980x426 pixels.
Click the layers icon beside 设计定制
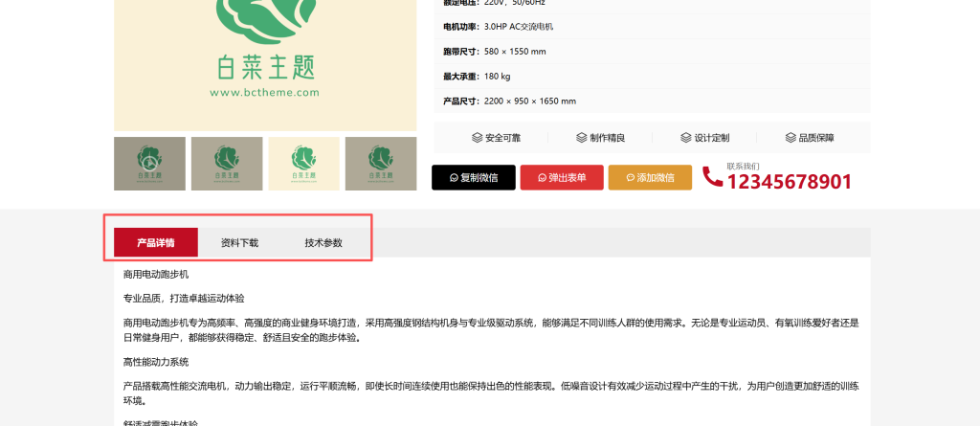click(686, 138)
